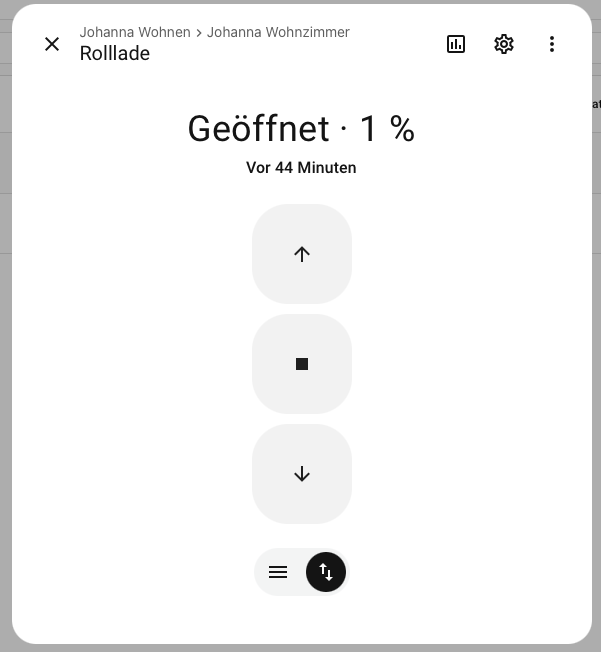Screen dimensions: 601x652
Task: Click the Rolllade dialog title
Action: coord(115,54)
